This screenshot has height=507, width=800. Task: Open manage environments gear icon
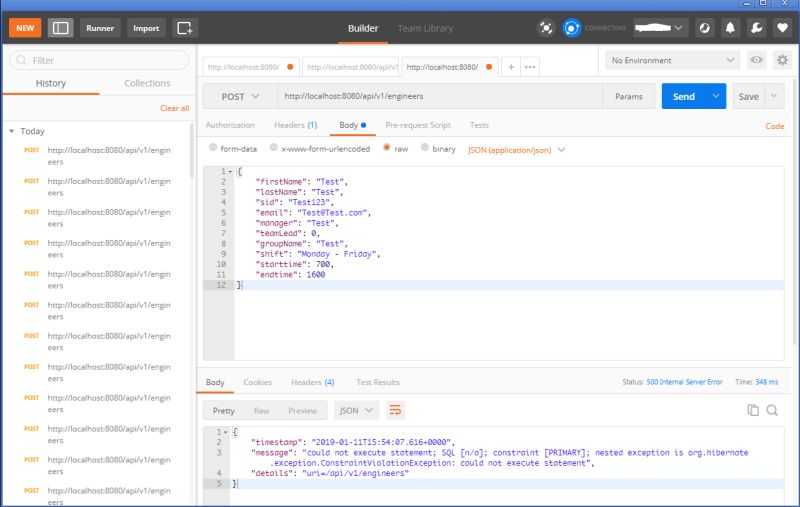pyautogui.click(x=782, y=60)
